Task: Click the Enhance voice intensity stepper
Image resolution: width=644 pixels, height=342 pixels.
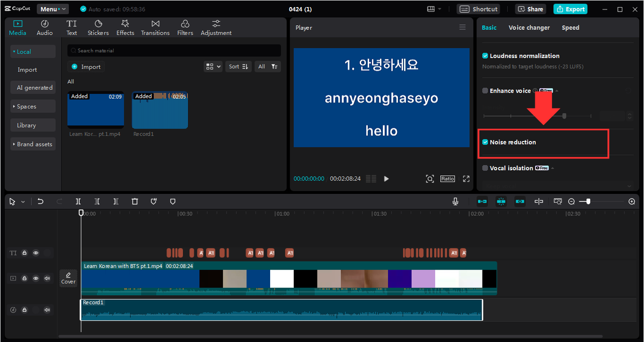Action: point(629,116)
